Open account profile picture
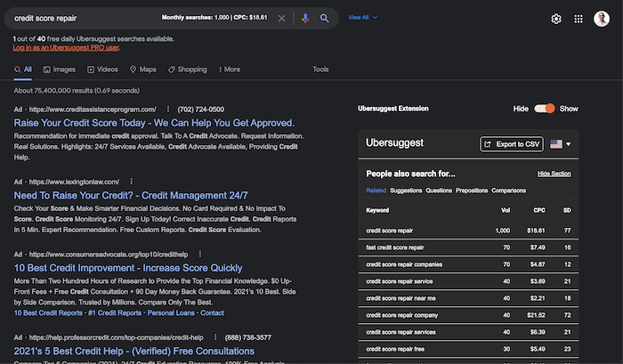Image resolution: width=623 pixels, height=364 pixels. (x=601, y=19)
